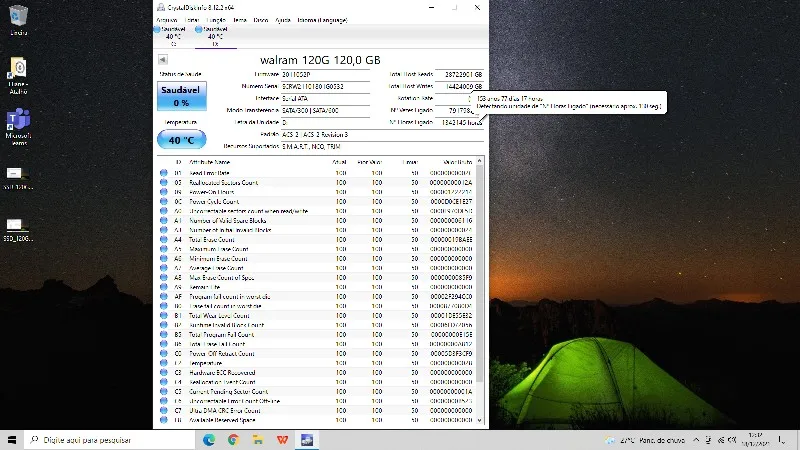Click the attribute list scroll-up arrow
This screenshot has height=450, width=800.
[x=479, y=161]
